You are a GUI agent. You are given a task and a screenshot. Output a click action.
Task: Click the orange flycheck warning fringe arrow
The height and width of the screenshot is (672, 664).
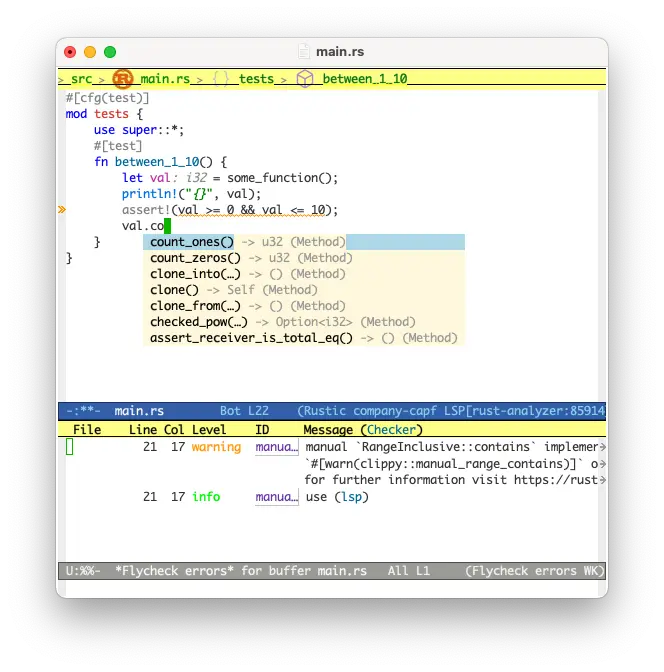tap(62, 210)
